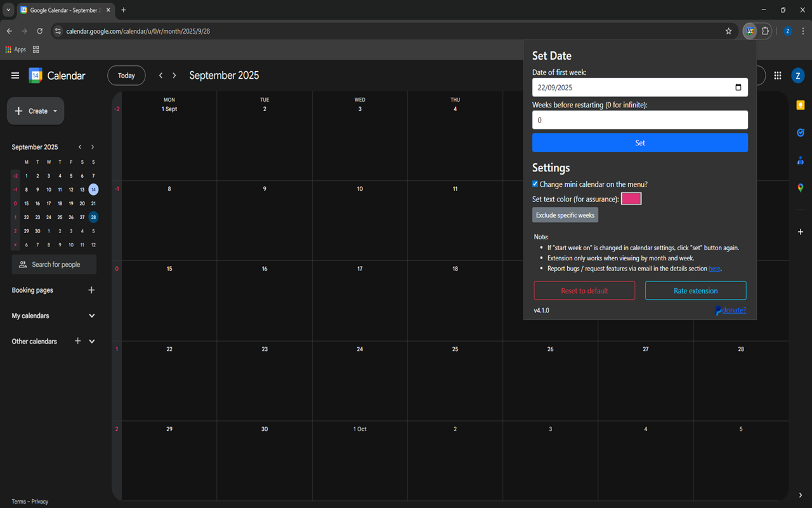Open the text color swatch picker
The height and width of the screenshot is (508, 812).
pyautogui.click(x=631, y=199)
